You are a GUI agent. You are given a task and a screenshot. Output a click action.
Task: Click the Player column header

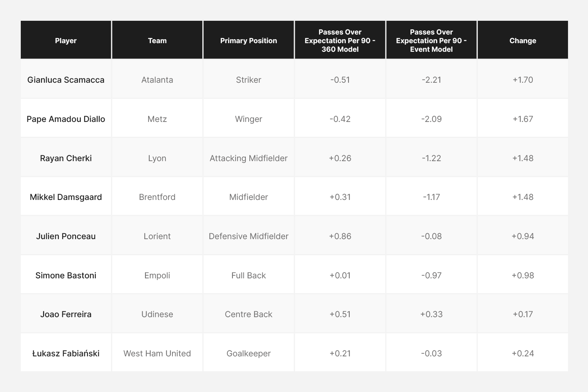click(x=66, y=40)
